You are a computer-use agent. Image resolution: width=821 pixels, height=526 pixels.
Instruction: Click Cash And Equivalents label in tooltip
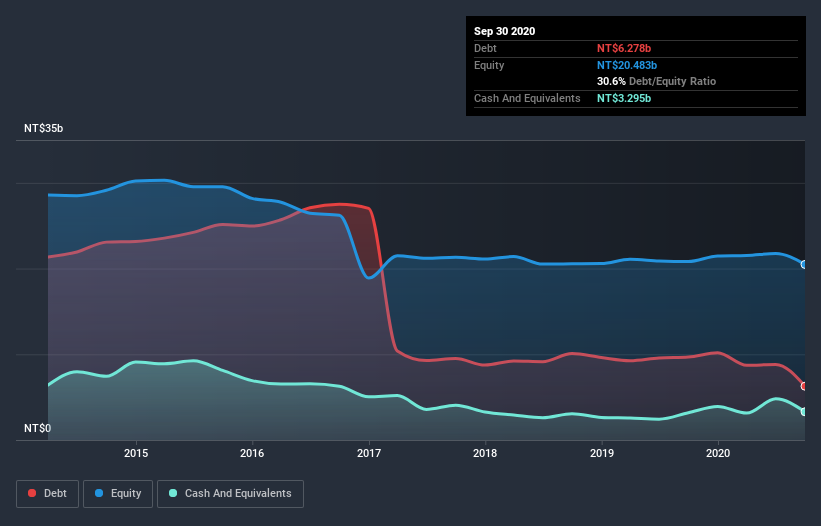(527, 98)
